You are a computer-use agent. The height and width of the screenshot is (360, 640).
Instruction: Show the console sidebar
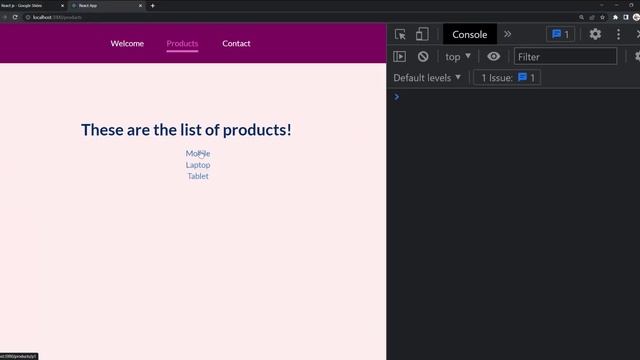(x=399, y=56)
